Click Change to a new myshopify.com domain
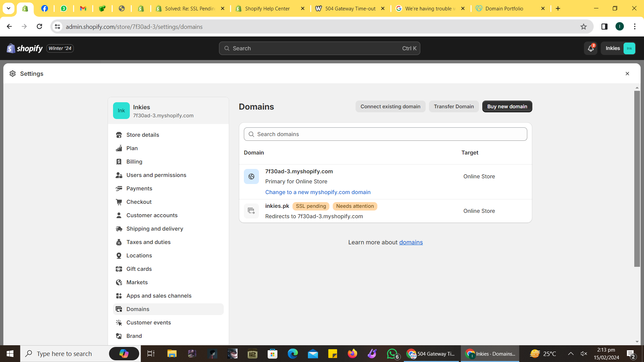 pyautogui.click(x=318, y=192)
